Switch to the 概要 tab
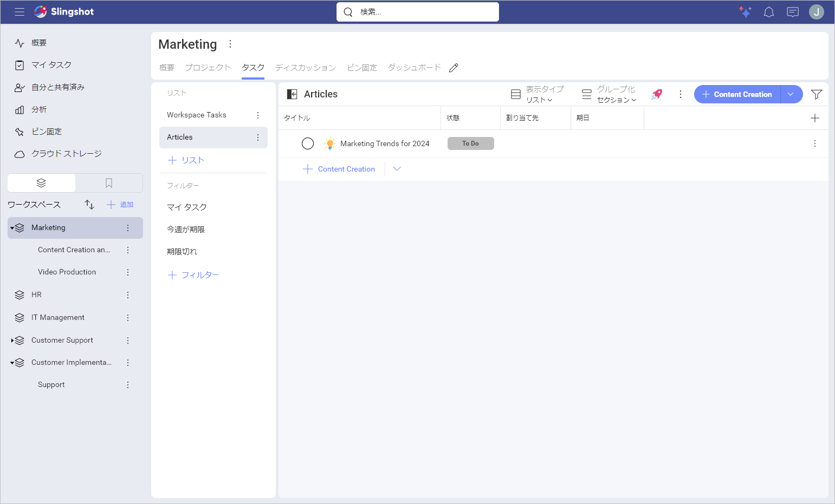The image size is (835, 504). point(167,68)
